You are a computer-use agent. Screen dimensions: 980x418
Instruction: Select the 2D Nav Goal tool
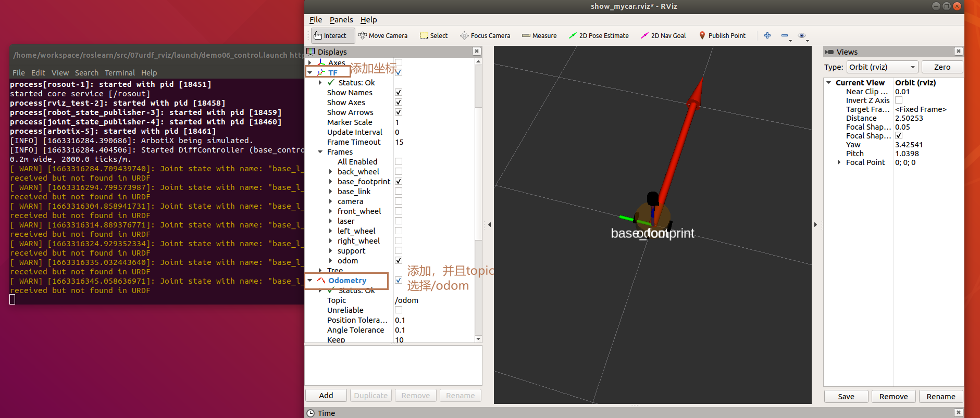(663, 35)
